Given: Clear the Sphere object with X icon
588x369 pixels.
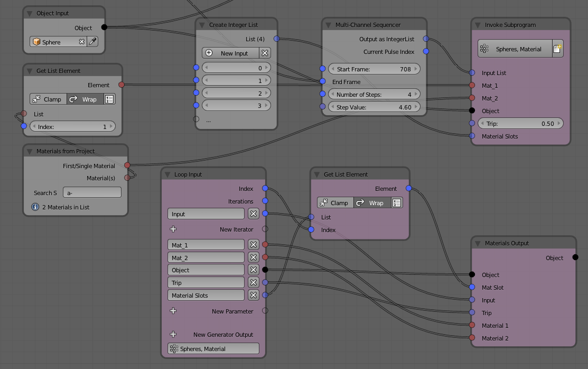Looking at the screenshot, I should click(81, 42).
